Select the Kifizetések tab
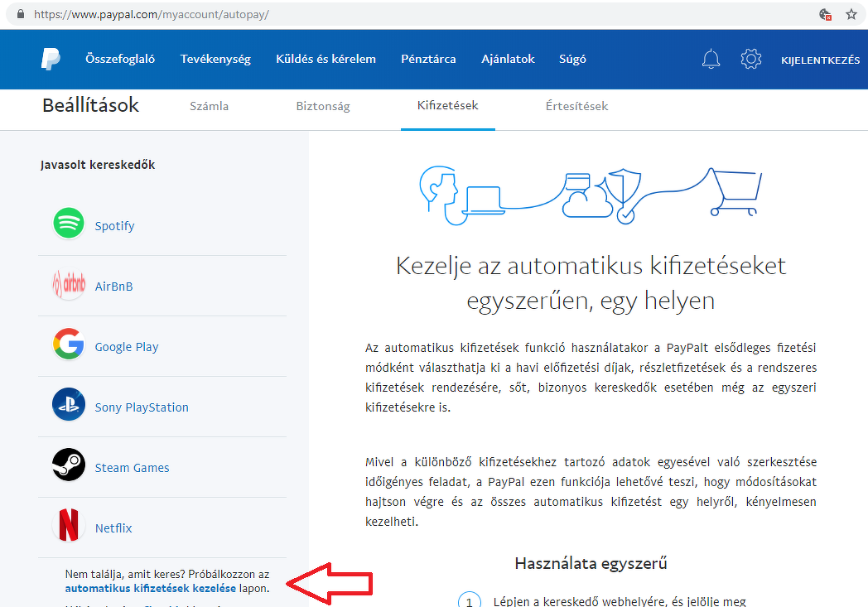868x607 pixels. pyautogui.click(x=448, y=106)
